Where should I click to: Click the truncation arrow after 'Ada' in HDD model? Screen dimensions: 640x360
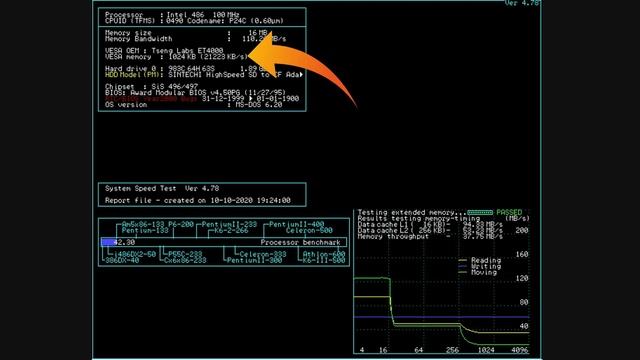pos(302,75)
